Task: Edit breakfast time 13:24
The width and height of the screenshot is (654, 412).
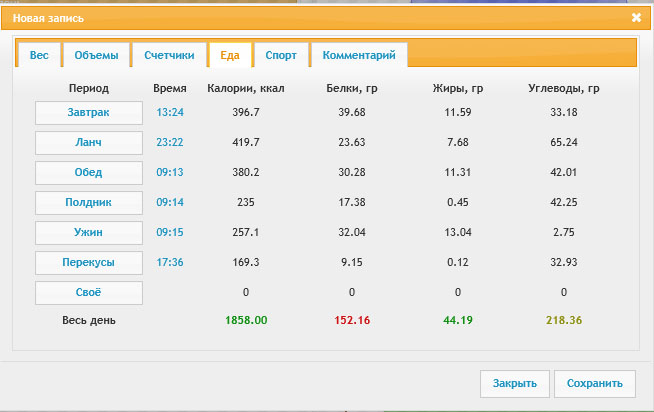Action: (x=169, y=112)
